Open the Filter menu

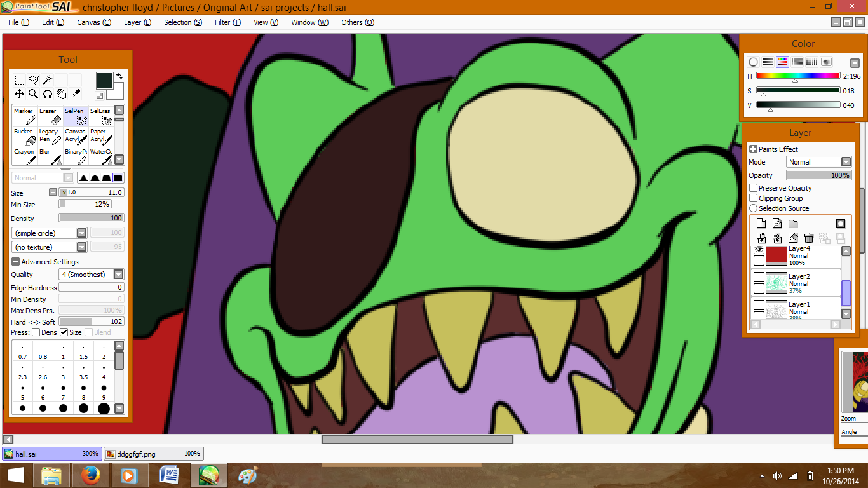227,22
